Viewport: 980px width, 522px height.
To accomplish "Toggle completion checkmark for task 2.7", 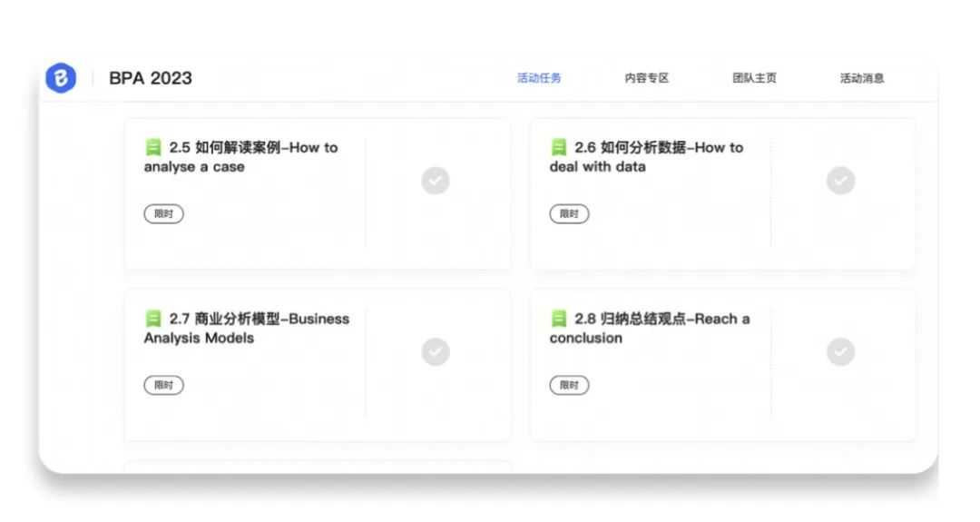I will coord(435,352).
